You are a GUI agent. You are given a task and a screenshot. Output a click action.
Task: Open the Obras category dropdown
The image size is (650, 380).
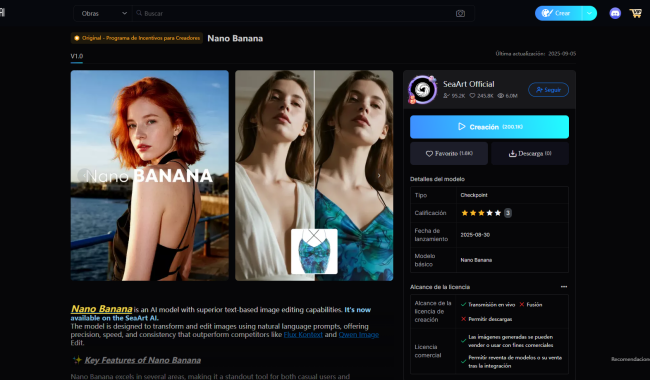click(104, 13)
